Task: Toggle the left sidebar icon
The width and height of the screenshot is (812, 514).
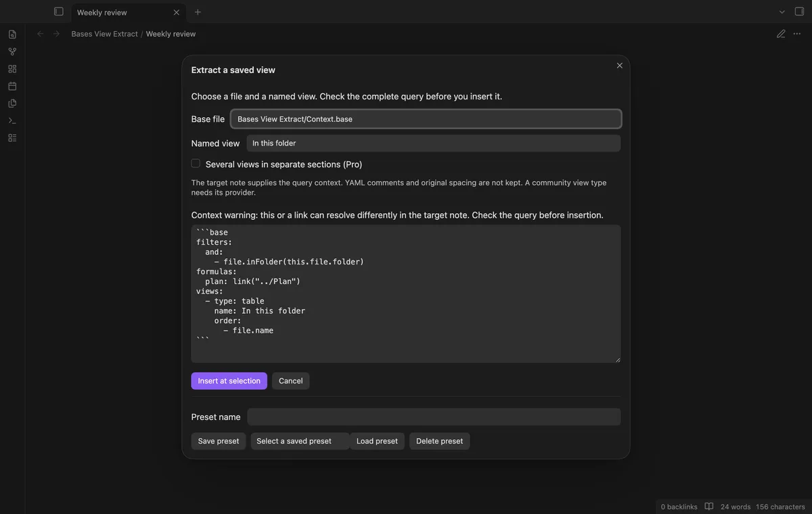Action: coord(59,11)
